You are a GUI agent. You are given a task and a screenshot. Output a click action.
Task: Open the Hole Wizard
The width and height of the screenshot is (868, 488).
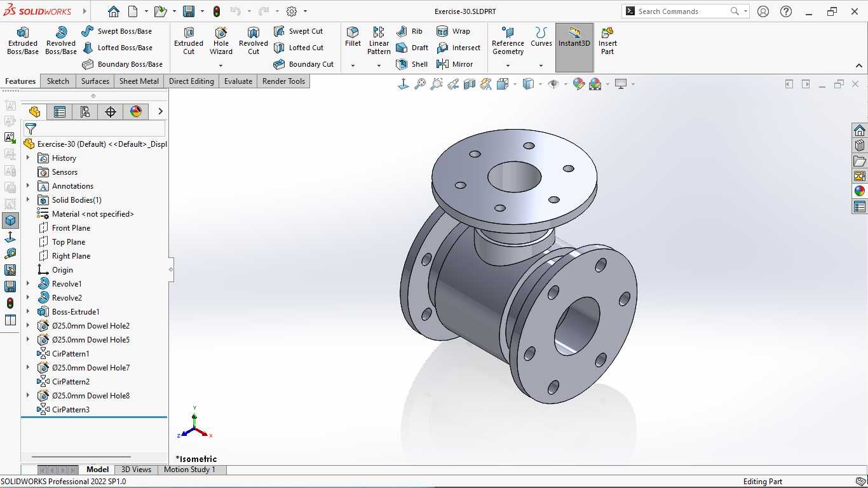coord(221,41)
